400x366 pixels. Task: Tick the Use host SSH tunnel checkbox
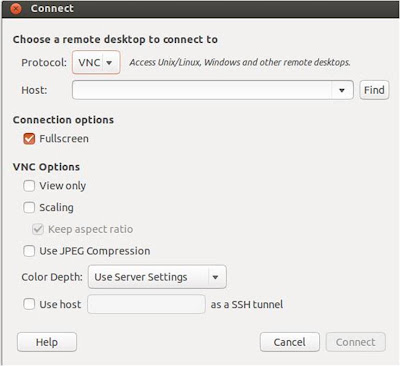(x=29, y=304)
